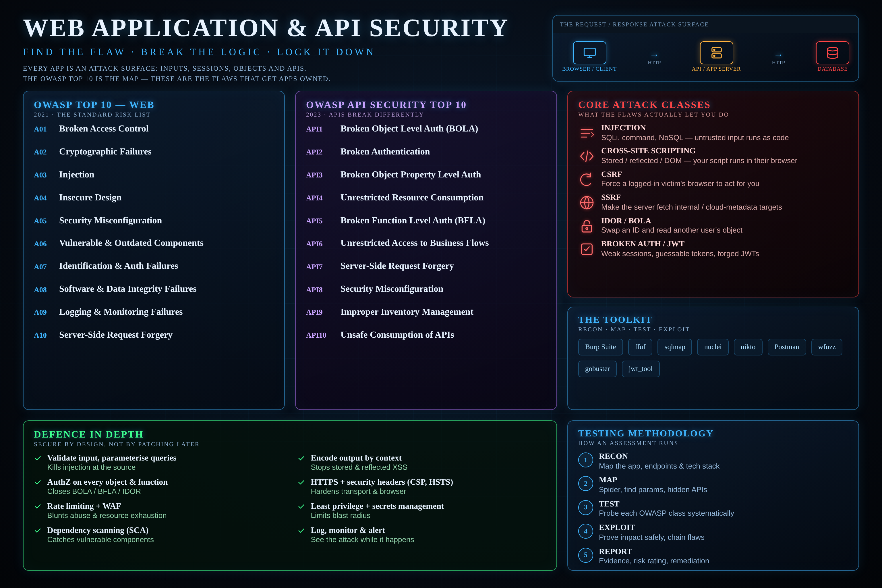Select the jwt_tool tag

pyautogui.click(x=641, y=369)
